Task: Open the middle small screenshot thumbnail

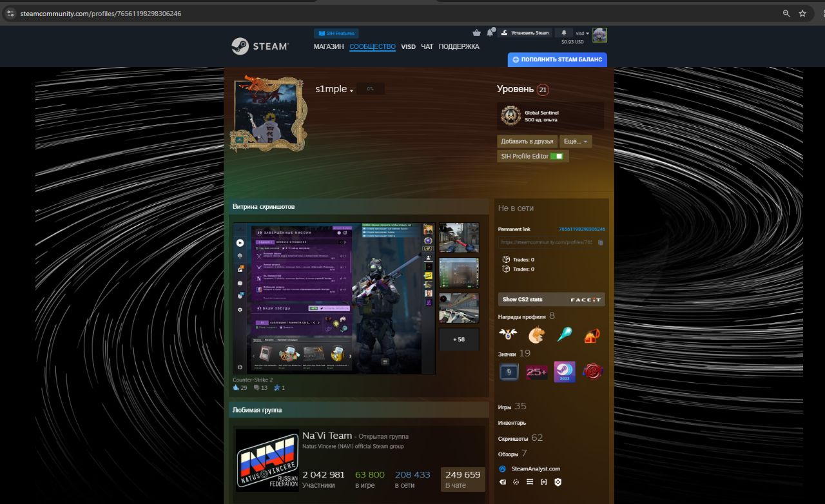Action: (x=459, y=273)
